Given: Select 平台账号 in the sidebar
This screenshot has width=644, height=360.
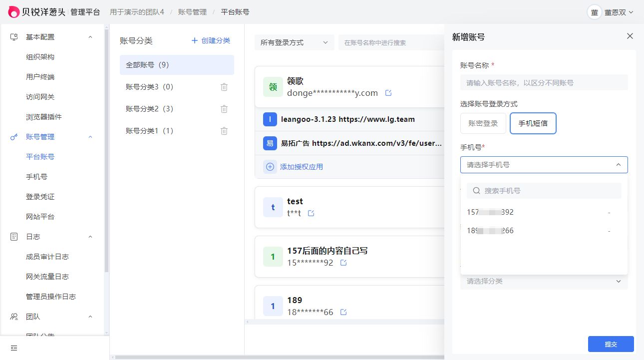Looking at the screenshot, I should pos(40,157).
